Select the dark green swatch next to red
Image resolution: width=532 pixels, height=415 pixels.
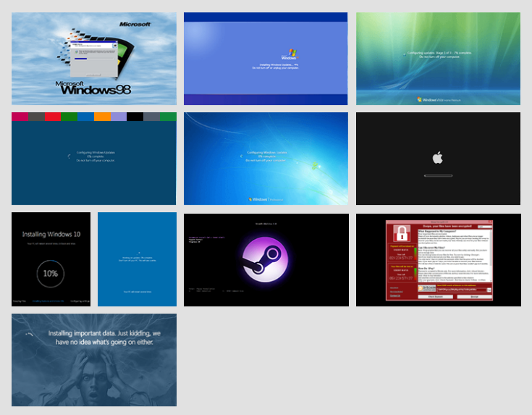(69, 117)
